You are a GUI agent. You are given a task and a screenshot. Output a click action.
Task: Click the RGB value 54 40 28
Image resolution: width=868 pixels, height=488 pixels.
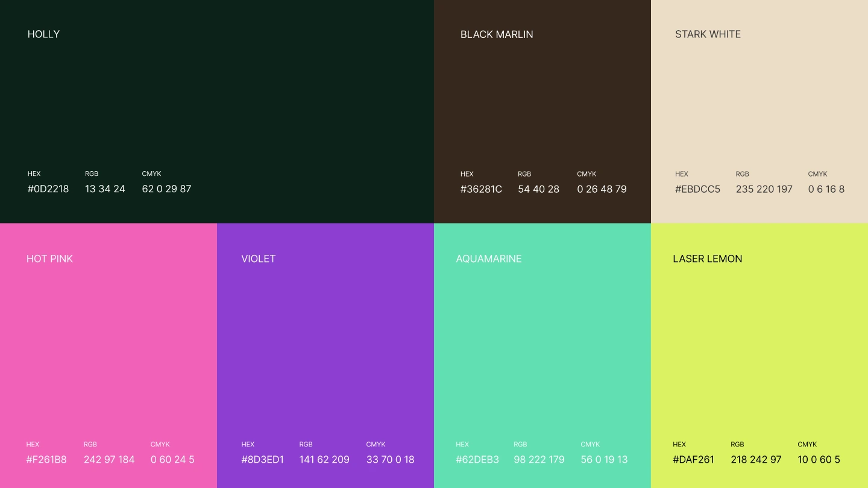pos(538,189)
